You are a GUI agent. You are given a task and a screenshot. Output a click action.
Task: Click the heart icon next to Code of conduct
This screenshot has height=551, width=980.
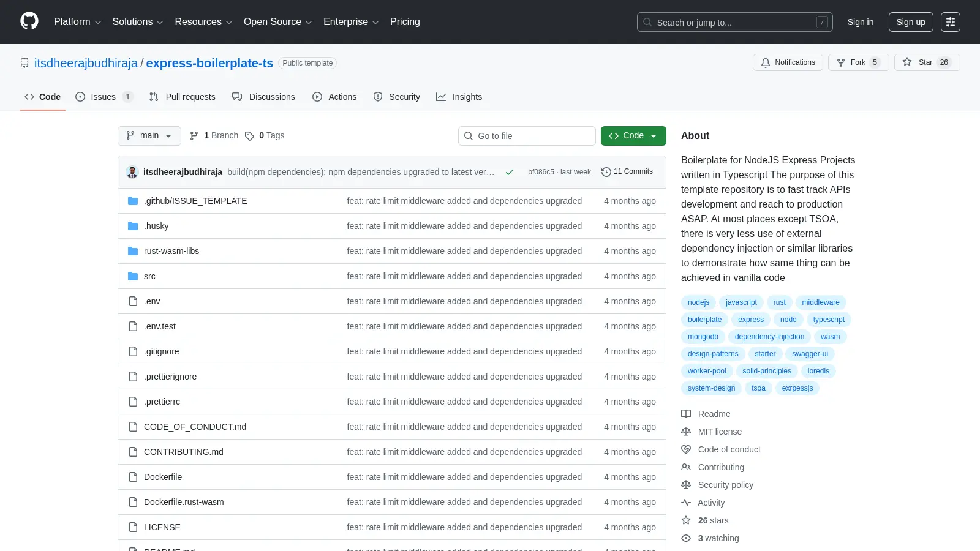tap(686, 449)
